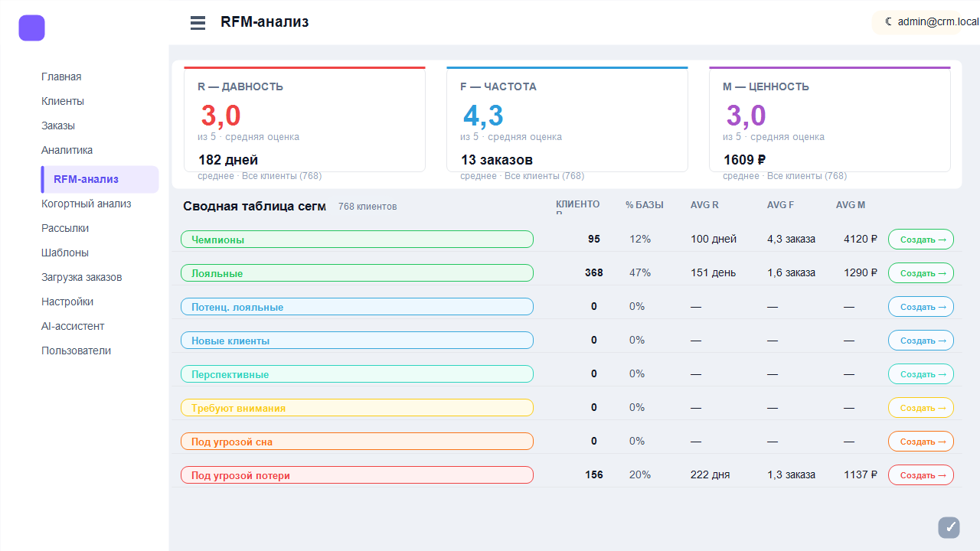The image size is (980, 551).
Task: Open the R — Давность card
Action: click(305, 119)
